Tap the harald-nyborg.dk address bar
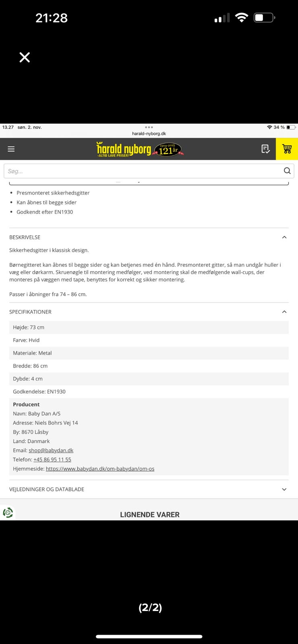This screenshot has height=644, width=298. point(149,134)
